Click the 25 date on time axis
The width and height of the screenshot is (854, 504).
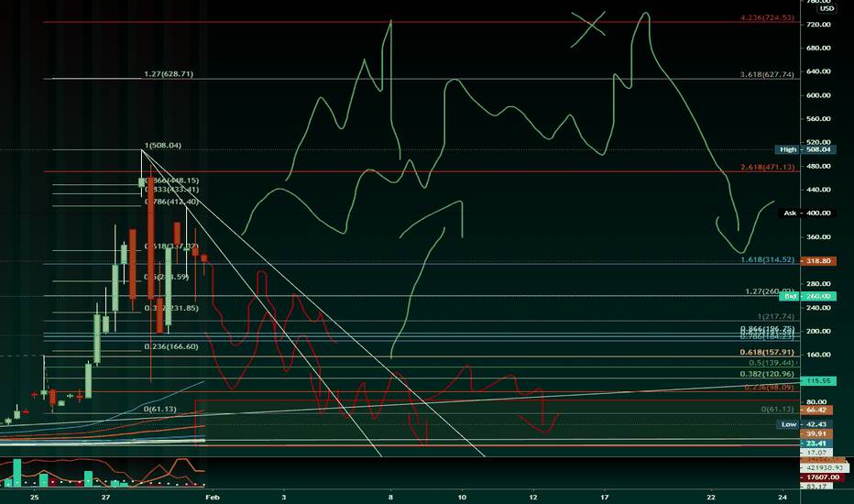click(34, 497)
